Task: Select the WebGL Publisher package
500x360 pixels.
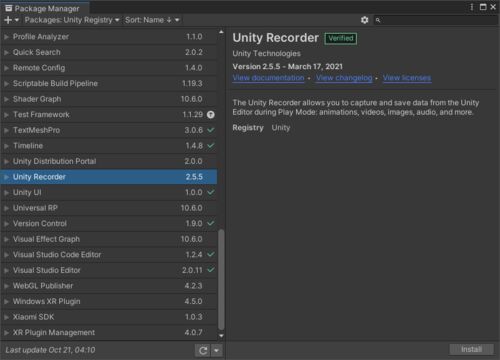Action: (109, 286)
